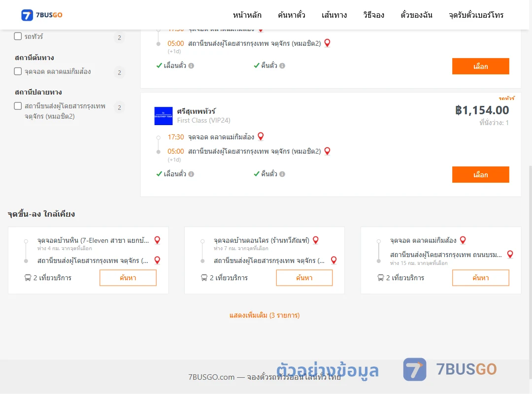Open map pin for ถนนบรม... destination

coord(510,255)
